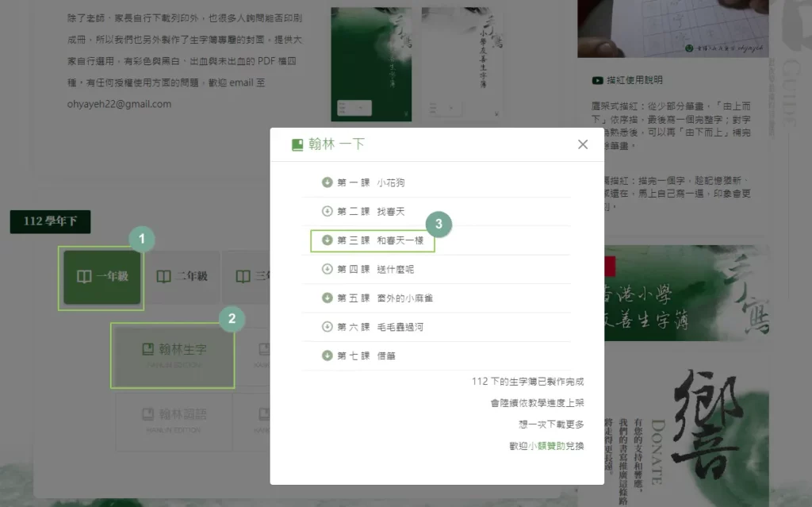Open the handwriting video thumbnail
Screen dimensions: 812x507
(x=672, y=29)
